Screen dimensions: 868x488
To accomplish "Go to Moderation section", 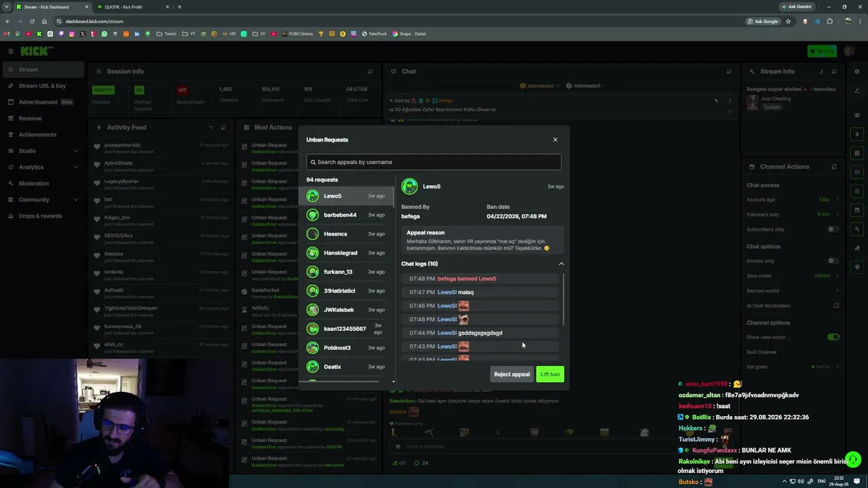I will click(42, 184).
